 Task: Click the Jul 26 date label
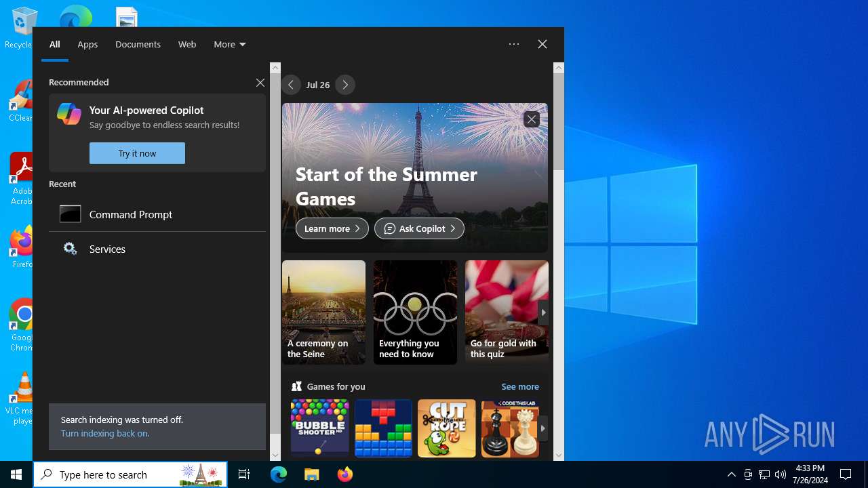318,85
